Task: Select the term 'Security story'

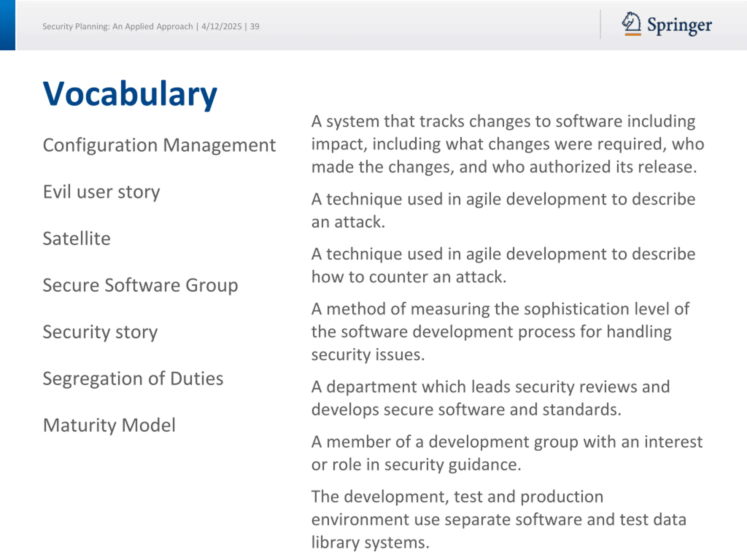Action: point(100,332)
